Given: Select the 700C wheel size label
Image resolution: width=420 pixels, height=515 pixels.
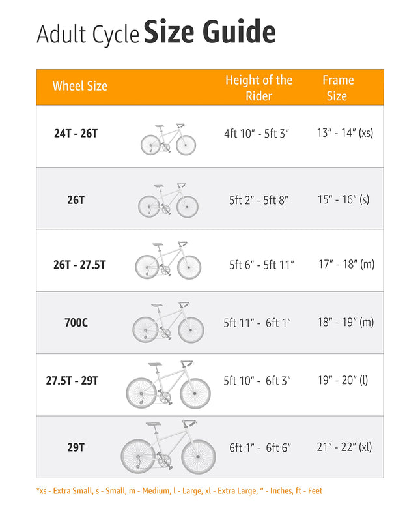Looking at the screenshot, I should click(76, 323).
